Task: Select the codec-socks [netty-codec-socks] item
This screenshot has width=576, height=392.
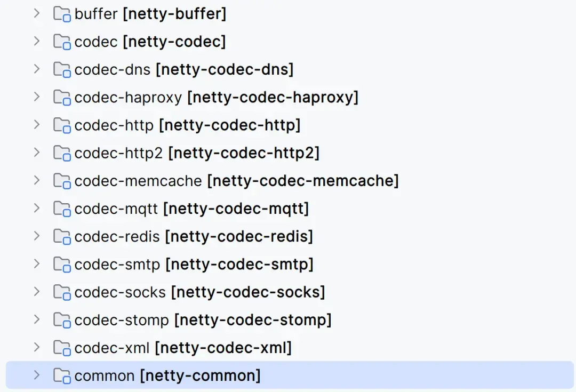Action: click(x=199, y=292)
